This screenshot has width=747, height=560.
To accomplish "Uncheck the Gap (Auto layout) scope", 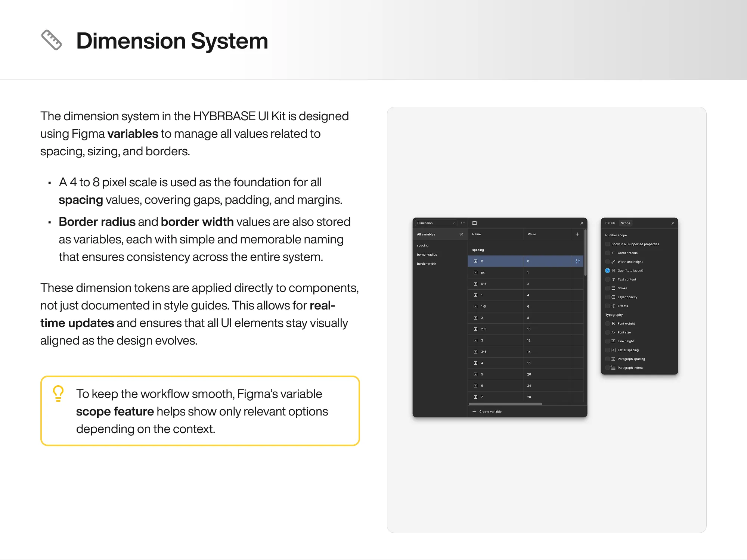I will (607, 271).
